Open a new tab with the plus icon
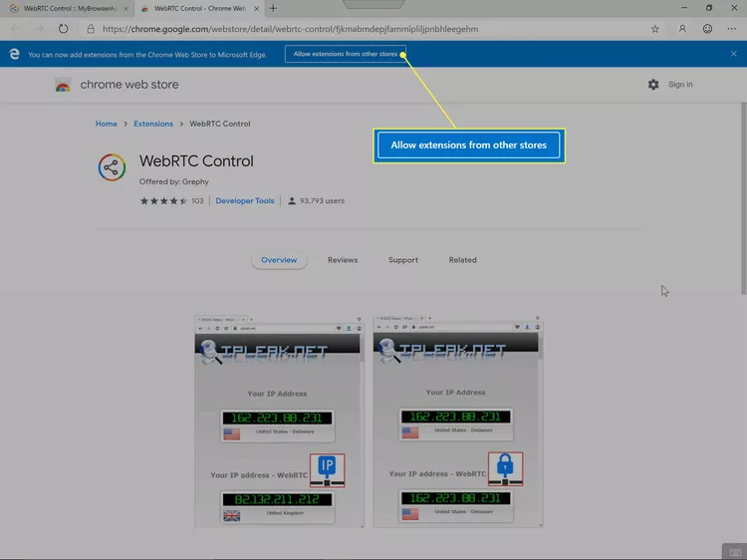Image resolution: width=747 pixels, height=560 pixels. click(273, 8)
